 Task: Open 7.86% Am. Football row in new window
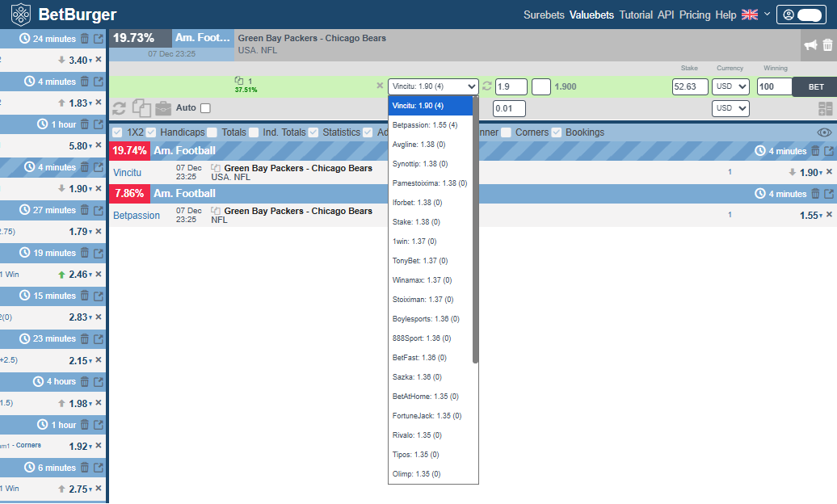[828, 194]
